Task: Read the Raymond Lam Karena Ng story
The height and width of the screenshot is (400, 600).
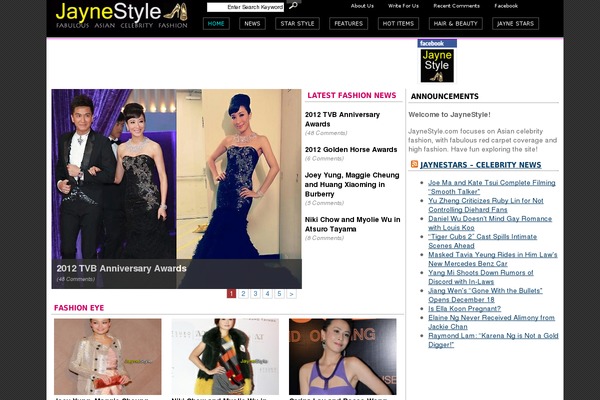Action: tap(493, 340)
